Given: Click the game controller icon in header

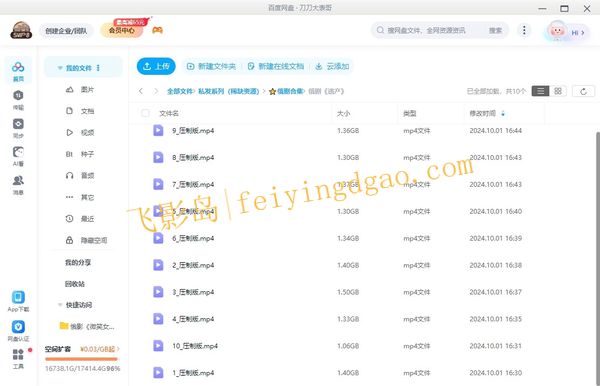Looking at the screenshot, I should pos(157,30).
